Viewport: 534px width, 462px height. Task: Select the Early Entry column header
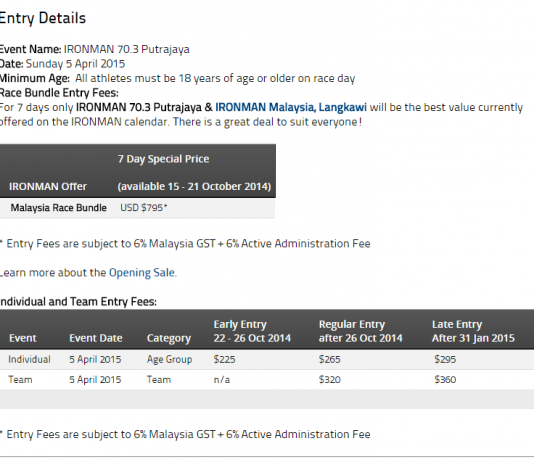(x=252, y=331)
